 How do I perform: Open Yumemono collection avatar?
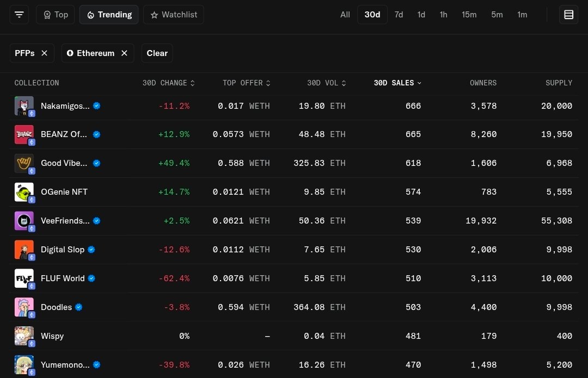24,365
